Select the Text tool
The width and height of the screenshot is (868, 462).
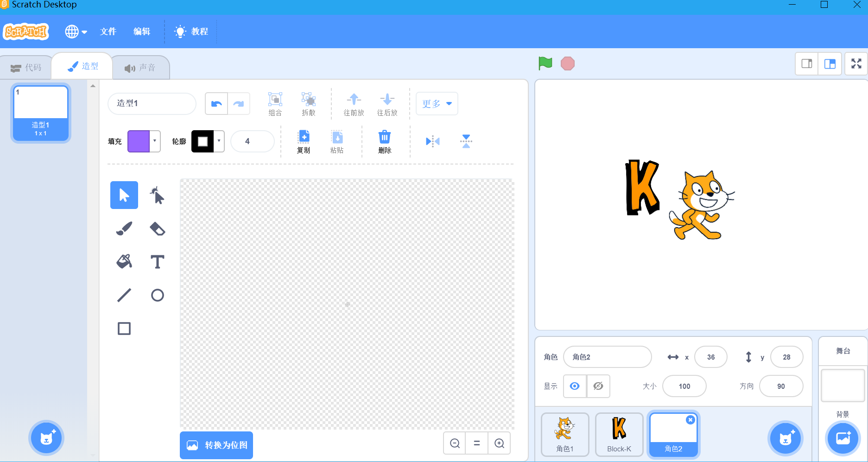pyautogui.click(x=158, y=262)
